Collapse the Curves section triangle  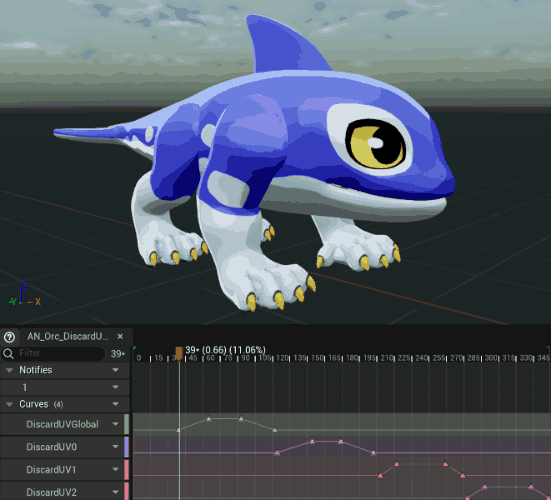click(9, 404)
